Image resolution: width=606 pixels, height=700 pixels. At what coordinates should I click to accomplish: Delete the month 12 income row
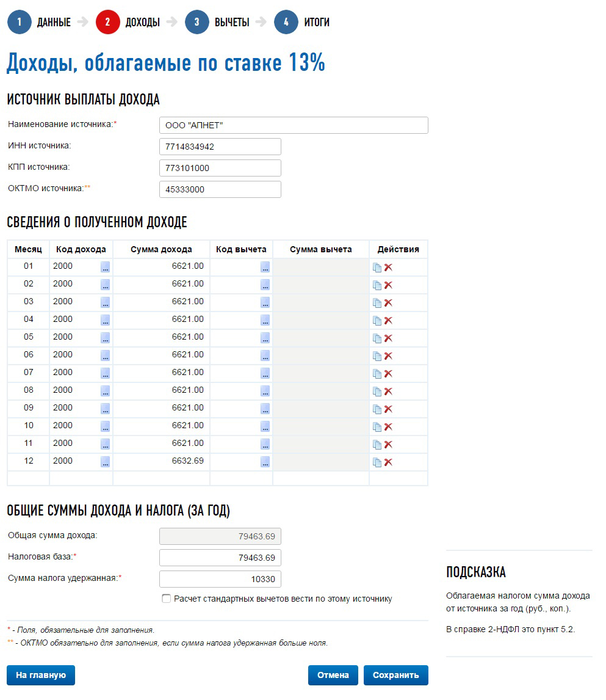point(388,462)
